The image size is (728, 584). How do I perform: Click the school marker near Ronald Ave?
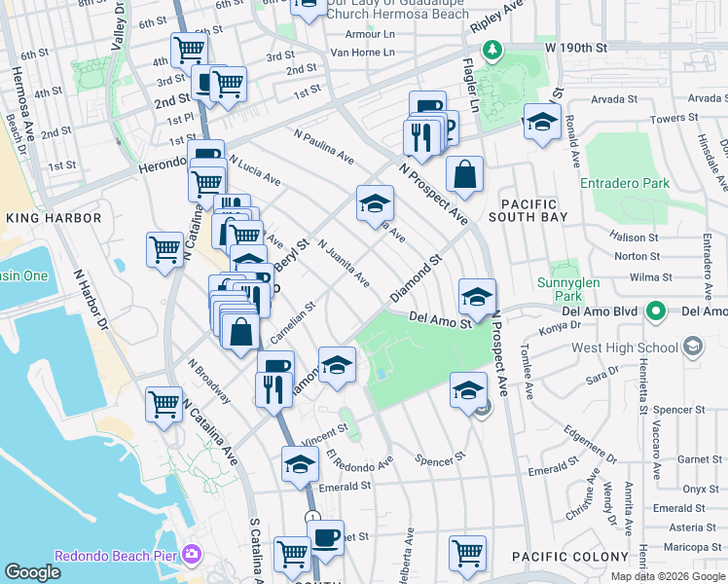pyautogui.click(x=542, y=121)
